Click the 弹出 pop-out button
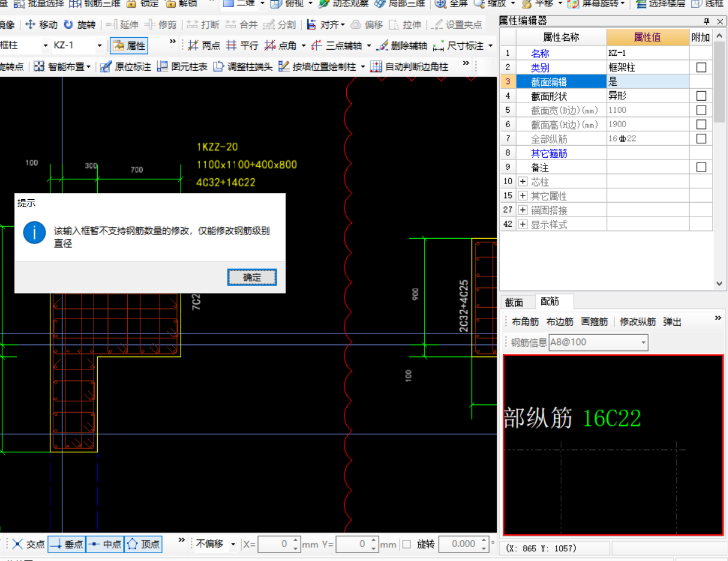 tap(672, 322)
